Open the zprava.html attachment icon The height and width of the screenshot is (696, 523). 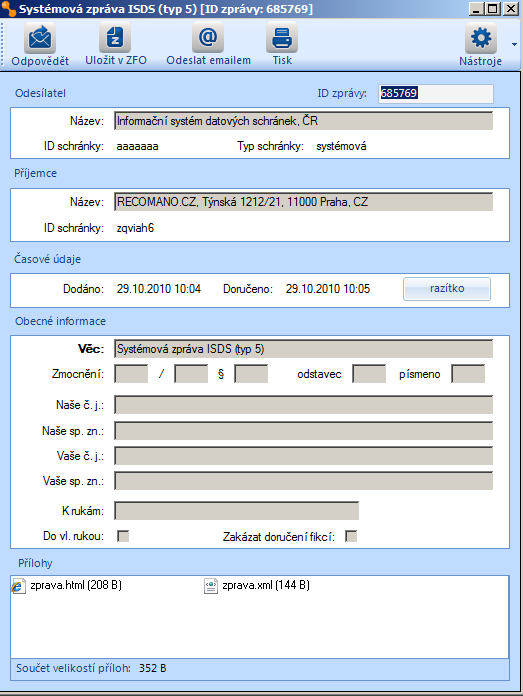pos(19,586)
